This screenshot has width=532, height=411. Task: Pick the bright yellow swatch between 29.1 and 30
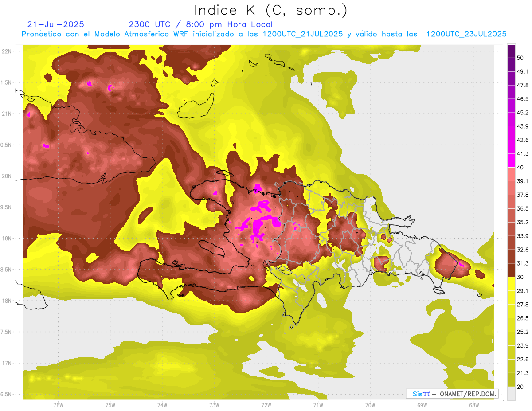pyautogui.click(x=511, y=284)
